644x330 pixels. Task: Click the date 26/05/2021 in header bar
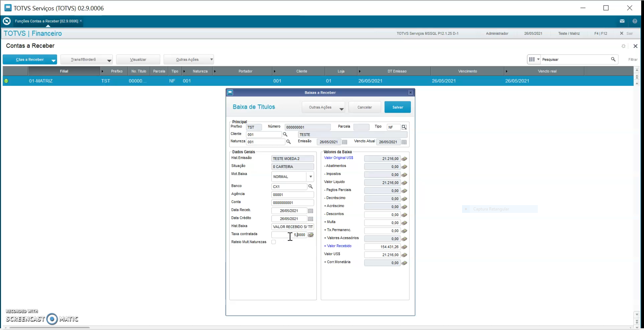point(533,33)
